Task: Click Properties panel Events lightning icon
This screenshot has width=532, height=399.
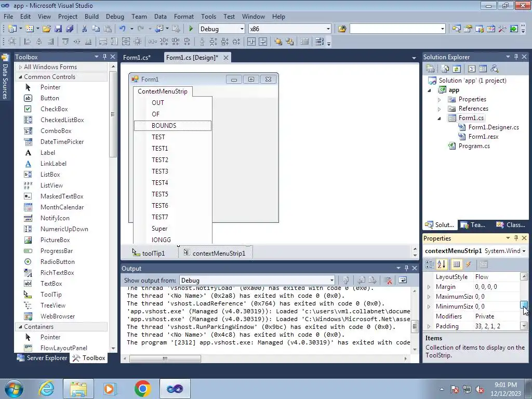Action: pyautogui.click(x=469, y=264)
